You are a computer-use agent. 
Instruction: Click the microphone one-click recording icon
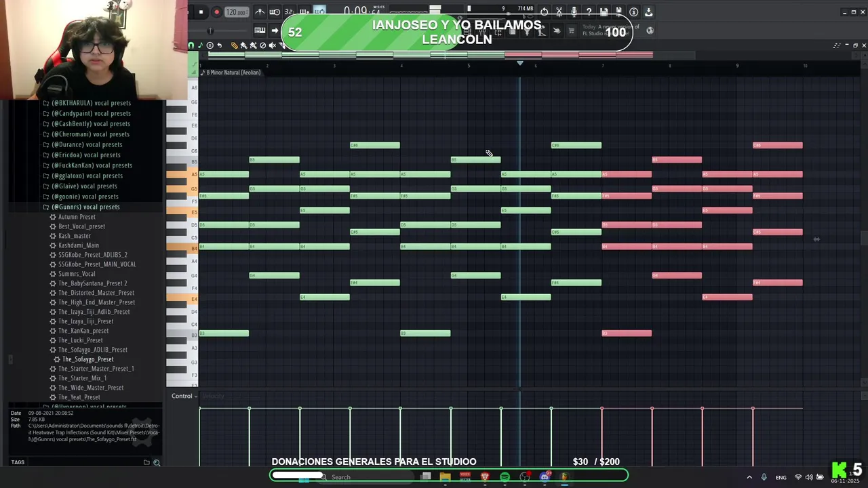coord(574,12)
